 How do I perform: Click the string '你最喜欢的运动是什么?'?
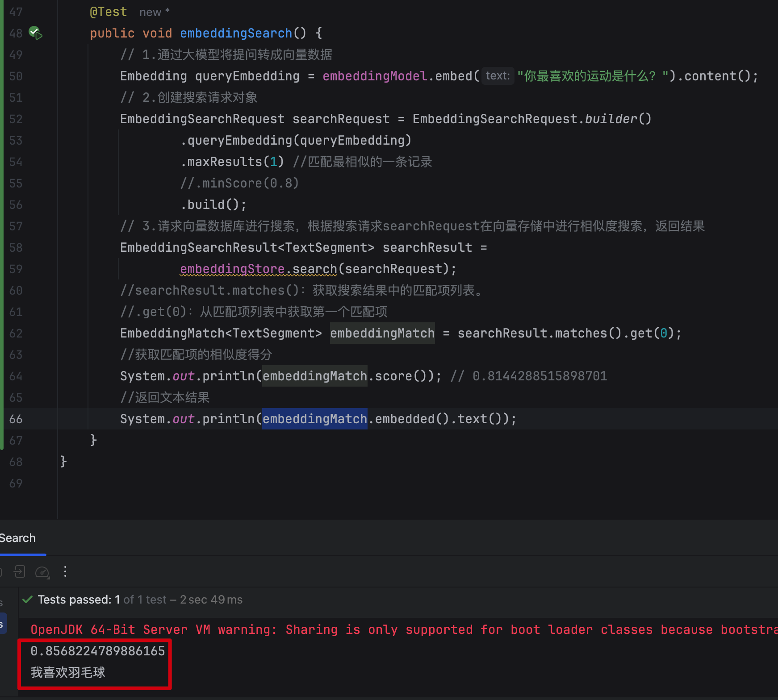click(x=593, y=76)
